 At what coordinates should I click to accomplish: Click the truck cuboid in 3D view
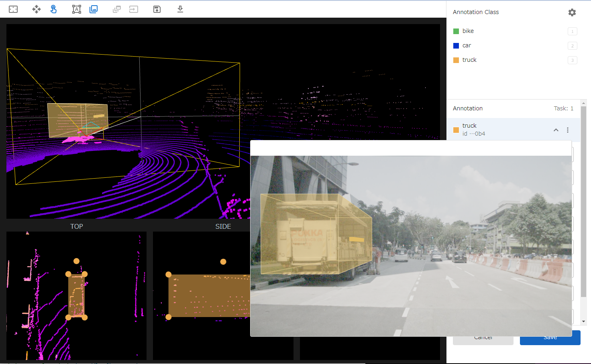click(78, 120)
